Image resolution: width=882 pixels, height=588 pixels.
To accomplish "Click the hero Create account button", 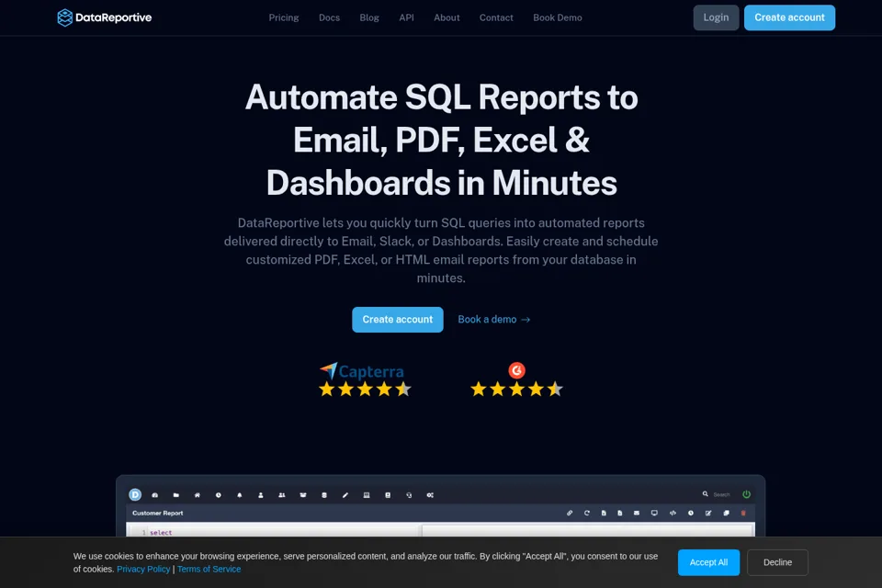I will tap(397, 320).
